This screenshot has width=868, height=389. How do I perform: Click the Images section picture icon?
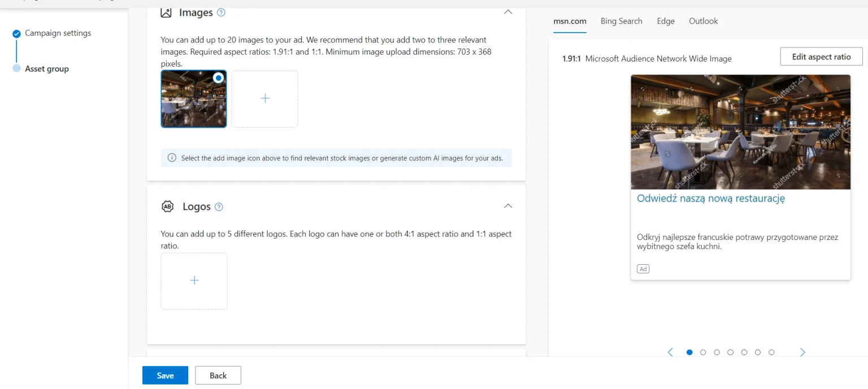coord(166,12)
